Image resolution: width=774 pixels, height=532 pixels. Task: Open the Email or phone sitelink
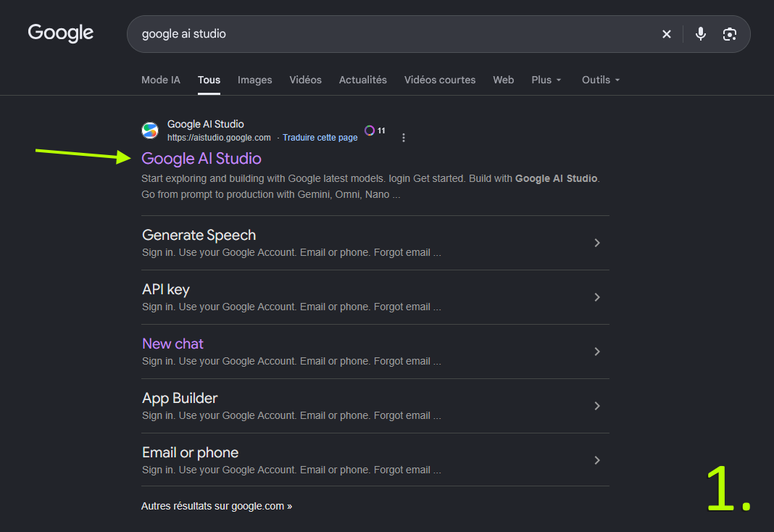point(190,452)
